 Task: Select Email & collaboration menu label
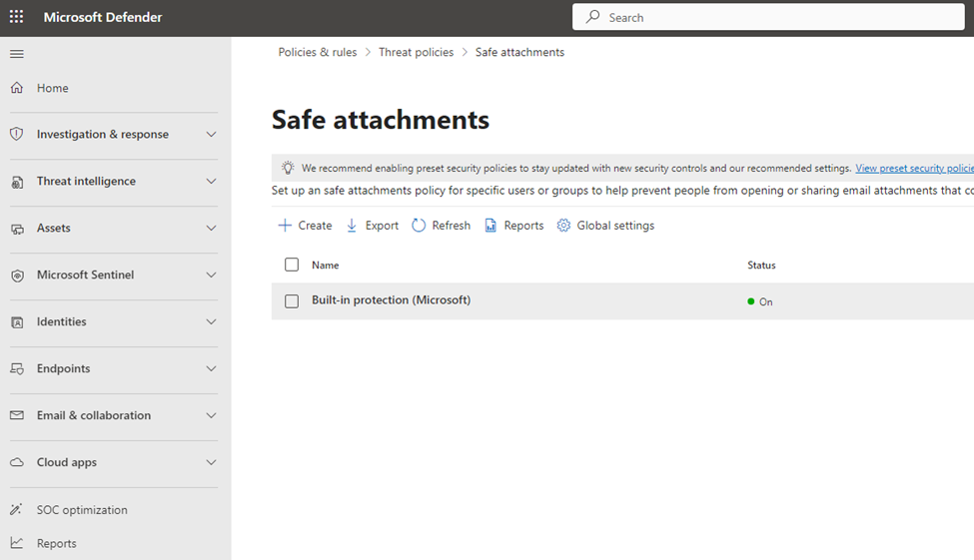point(93,415)
